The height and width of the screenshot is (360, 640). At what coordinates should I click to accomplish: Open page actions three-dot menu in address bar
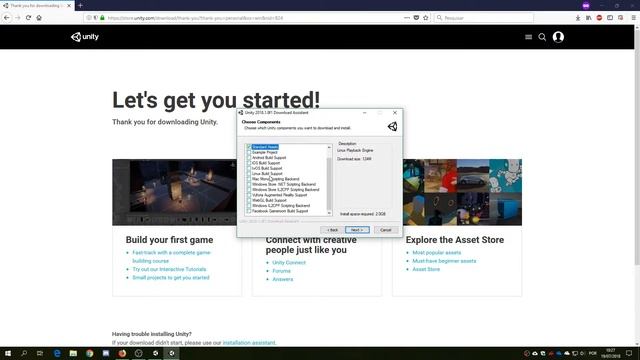407,18
